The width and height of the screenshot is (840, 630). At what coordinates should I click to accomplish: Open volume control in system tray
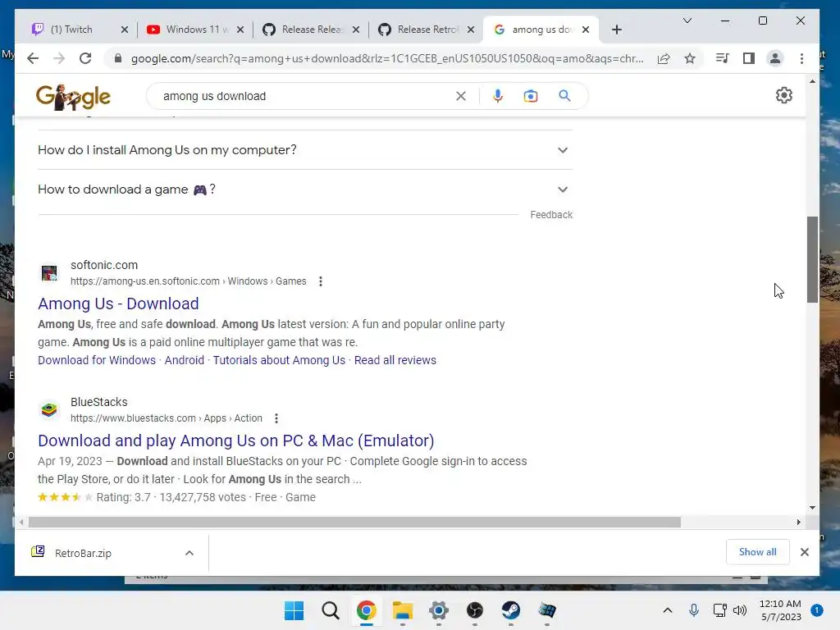(740, 610)
